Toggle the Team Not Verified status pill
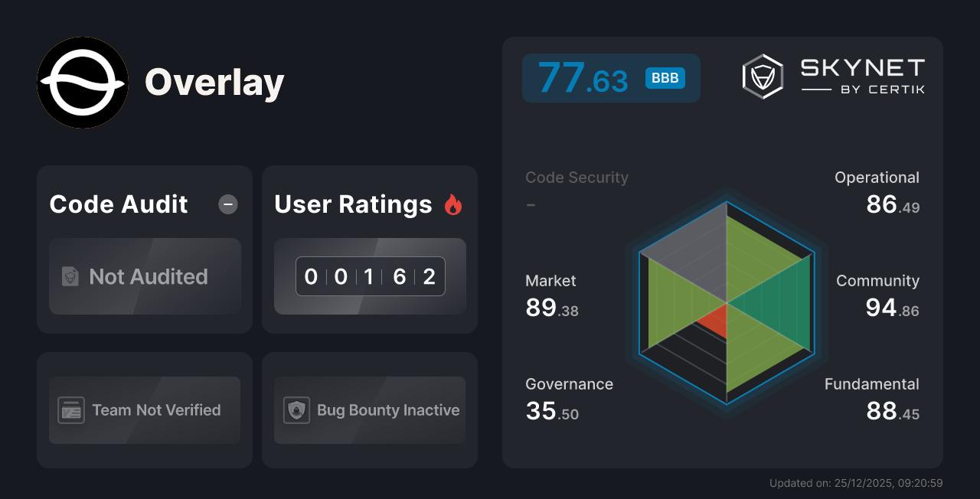The width and height of the screenshot is (980, 499). pos(145,410)
